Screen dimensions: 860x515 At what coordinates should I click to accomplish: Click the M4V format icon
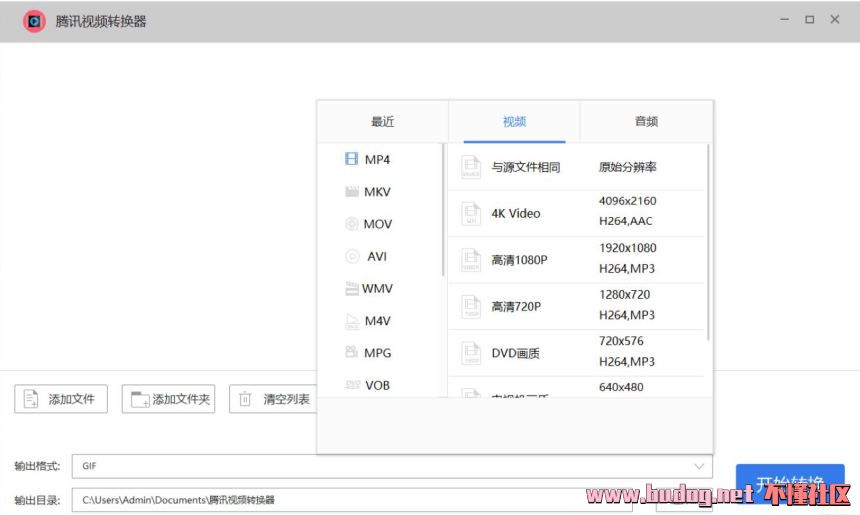point(352,321)
